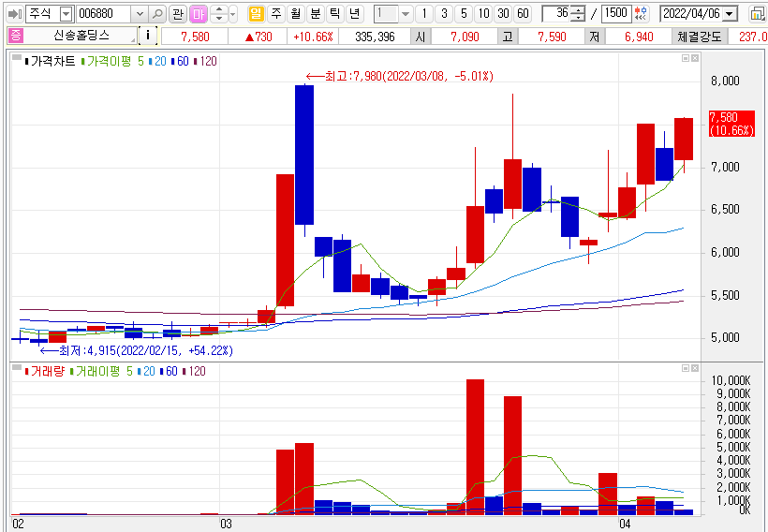Click the tallest red volume bar

click(475, 447)
